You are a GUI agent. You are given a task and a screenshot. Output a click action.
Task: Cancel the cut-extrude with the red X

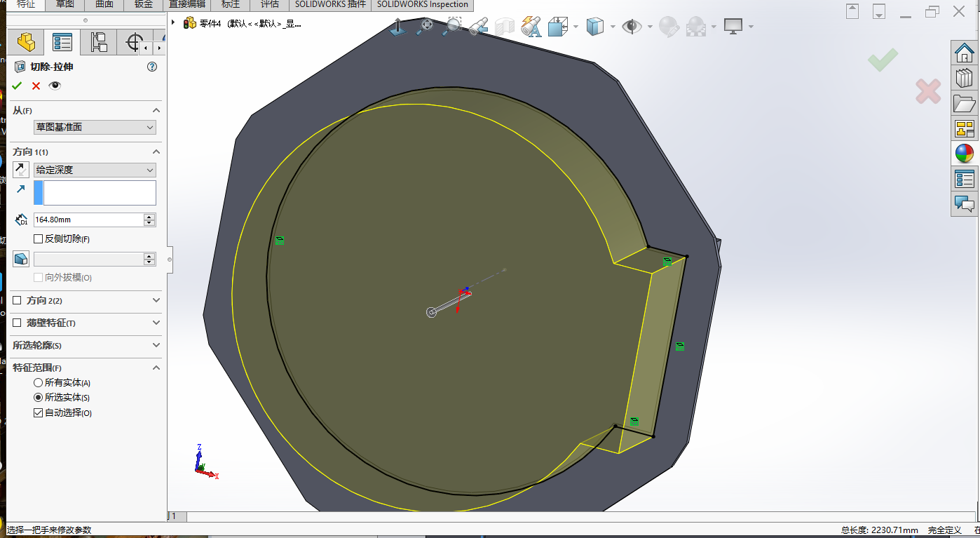coord(36,86)
